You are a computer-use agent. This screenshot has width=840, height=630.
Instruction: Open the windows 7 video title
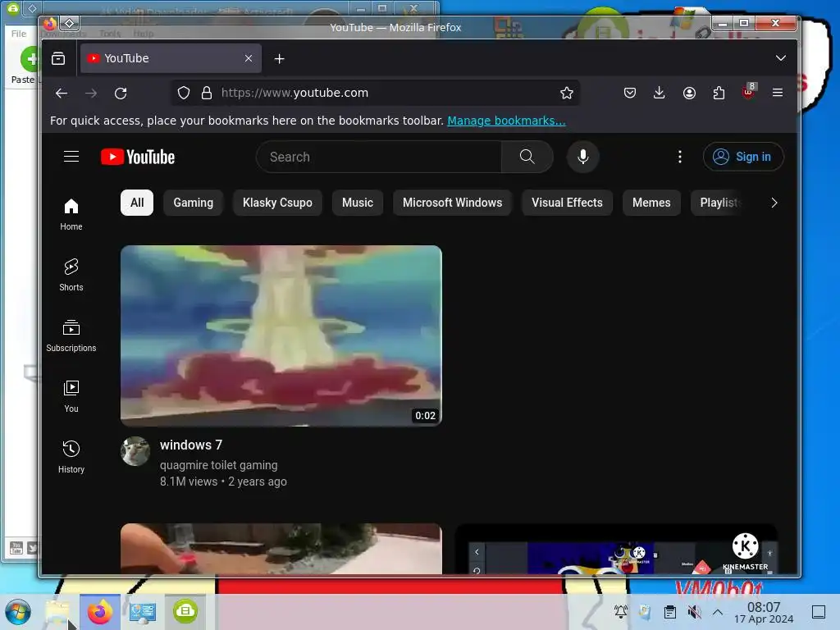(x=191, y=445)
